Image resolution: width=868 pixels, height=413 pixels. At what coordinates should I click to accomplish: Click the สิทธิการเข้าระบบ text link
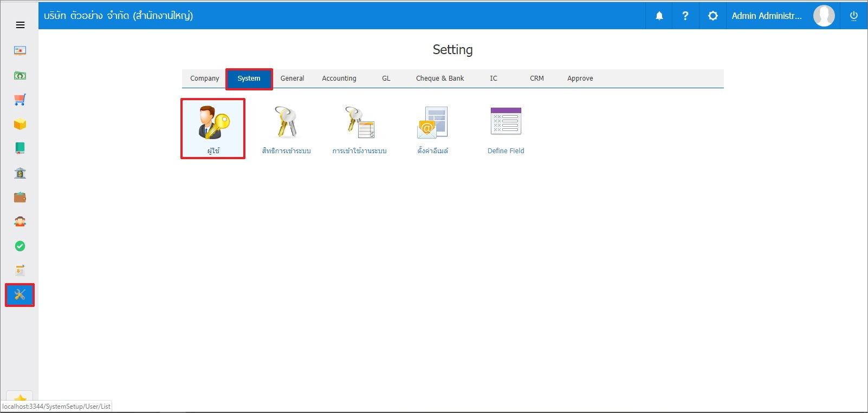(287, 151)
